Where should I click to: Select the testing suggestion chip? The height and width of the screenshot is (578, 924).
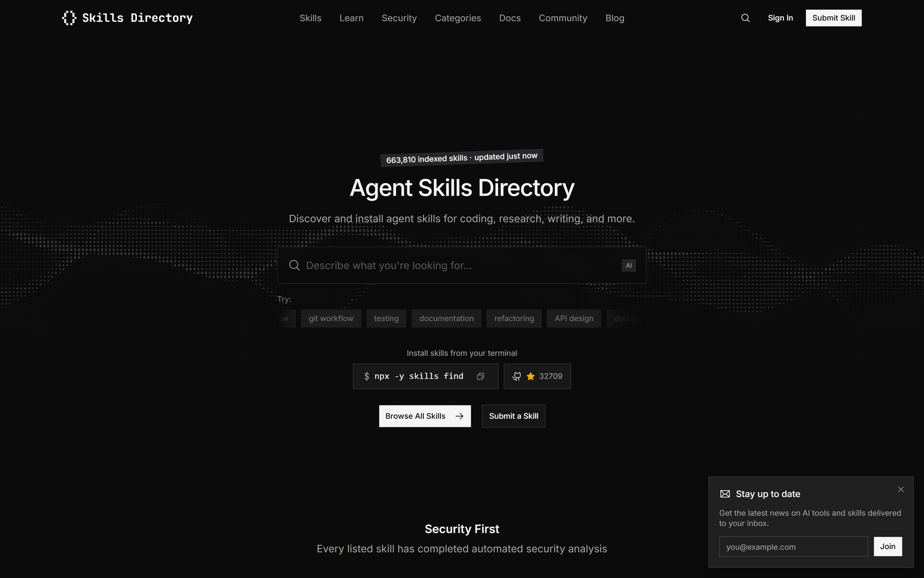386,318
